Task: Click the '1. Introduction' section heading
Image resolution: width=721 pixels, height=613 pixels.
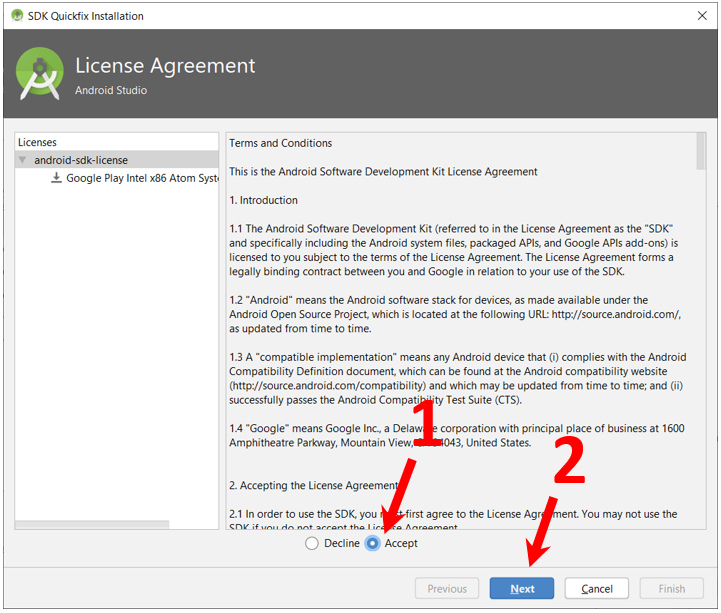Action: click(x=263, y=200)
